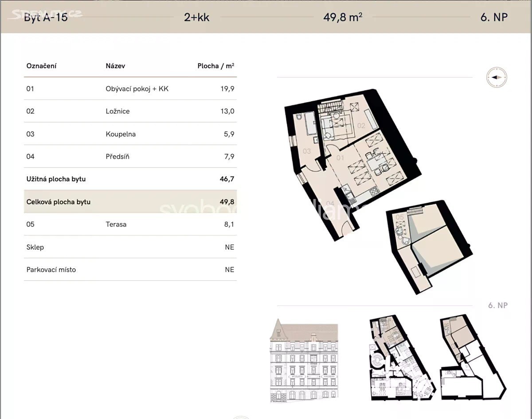Screen dimensions: 532x419
Task: Click the Předsíň row in the table
Action: coord(130,157)
